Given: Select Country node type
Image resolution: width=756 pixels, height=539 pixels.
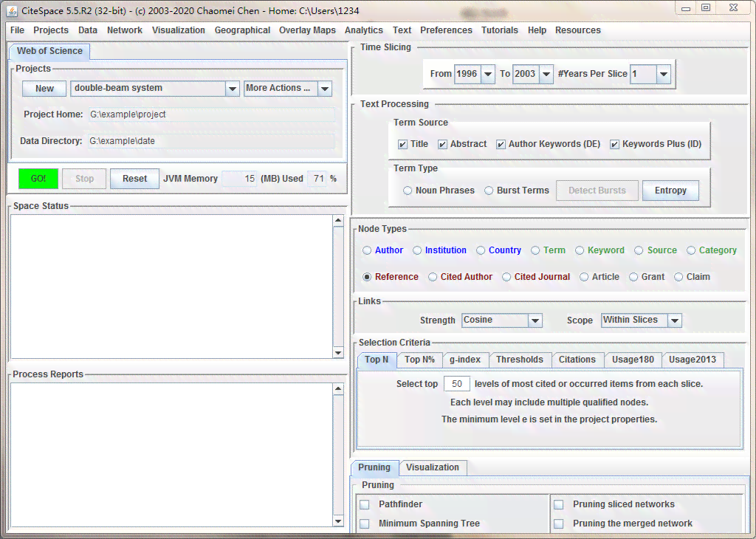Looking at the screenshot, I should 481,250.
